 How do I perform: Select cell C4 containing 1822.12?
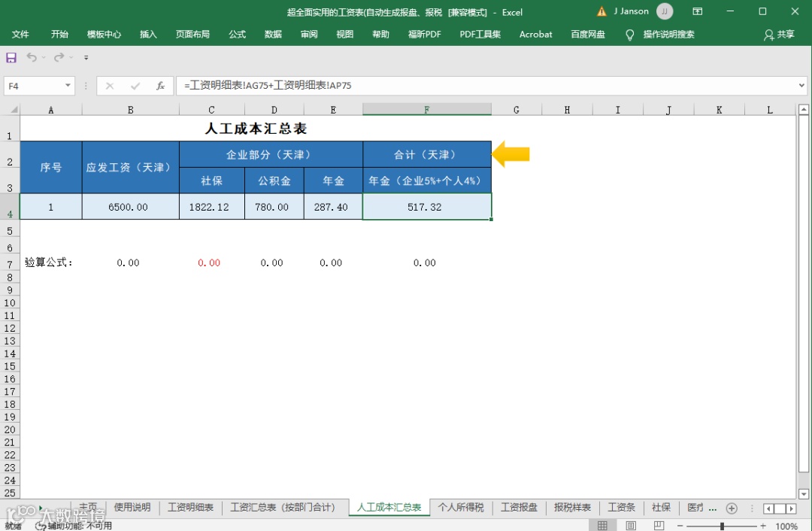tap(212, 207)
